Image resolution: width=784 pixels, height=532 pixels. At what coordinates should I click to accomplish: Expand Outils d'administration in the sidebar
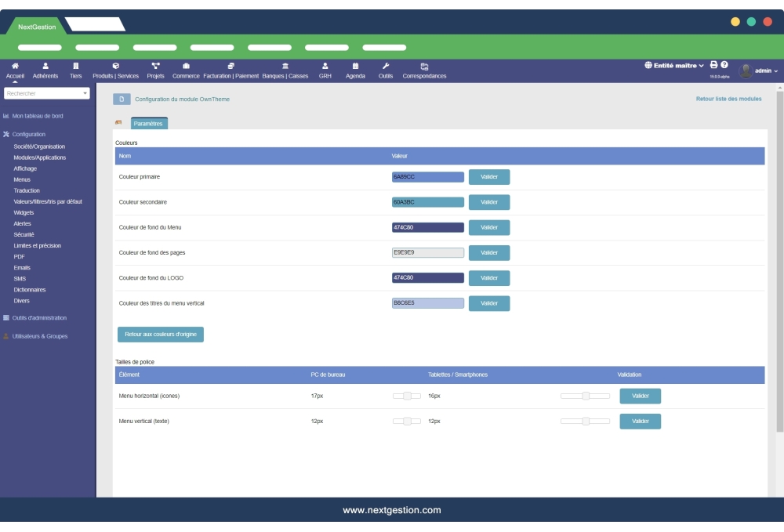click(39, 318)
